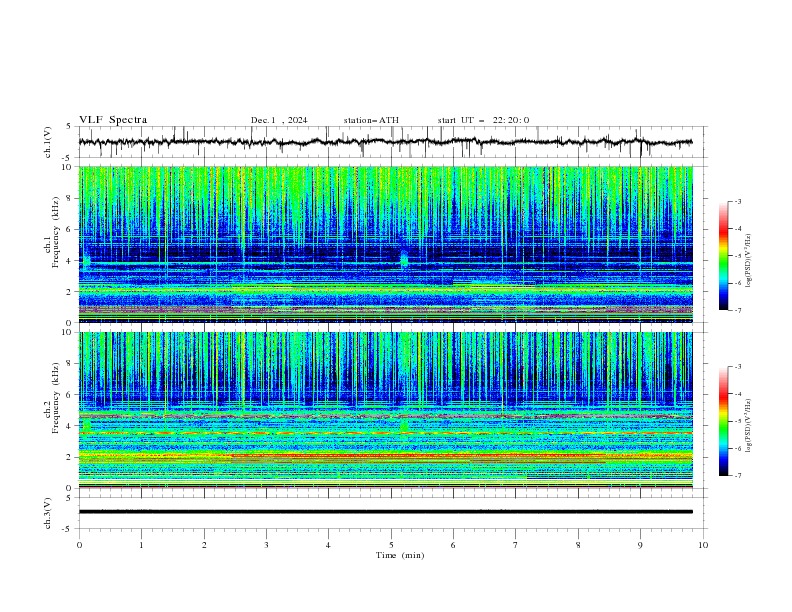792x612 pixels.
Task: Click the 'station=ATH' label
Action: [371, 120]
